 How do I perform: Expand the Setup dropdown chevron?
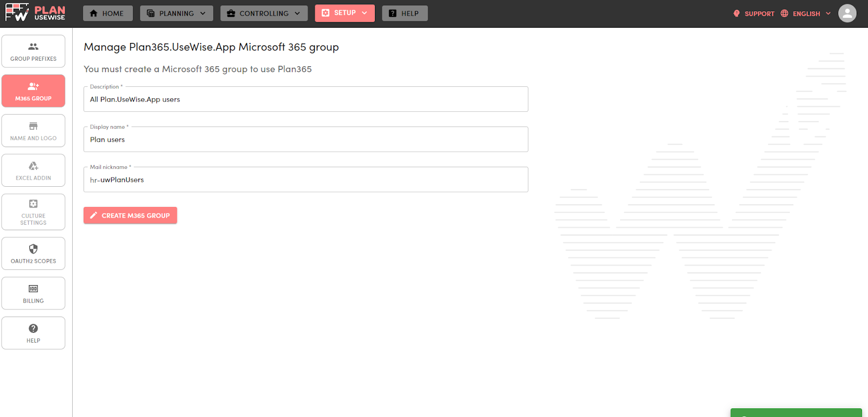pyautogui.click(x=365, y=13)
